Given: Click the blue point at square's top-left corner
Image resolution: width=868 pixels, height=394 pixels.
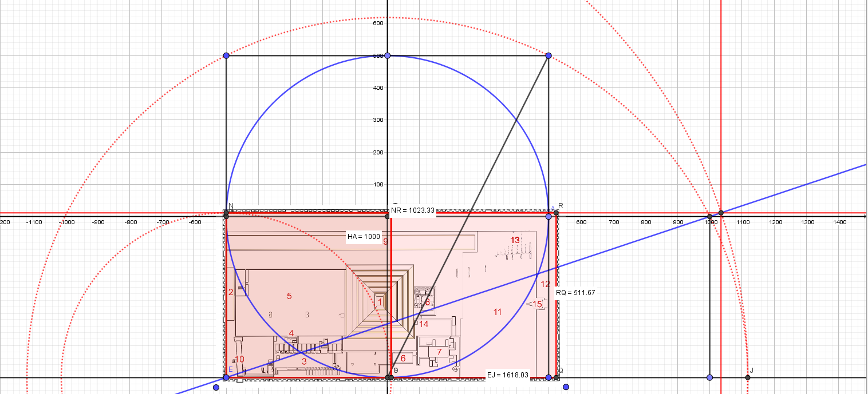Looking at the screenshot, I should [226, 55].
